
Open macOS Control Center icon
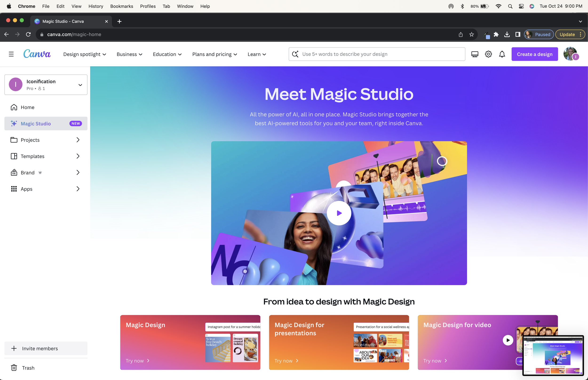tap(521, 6)
